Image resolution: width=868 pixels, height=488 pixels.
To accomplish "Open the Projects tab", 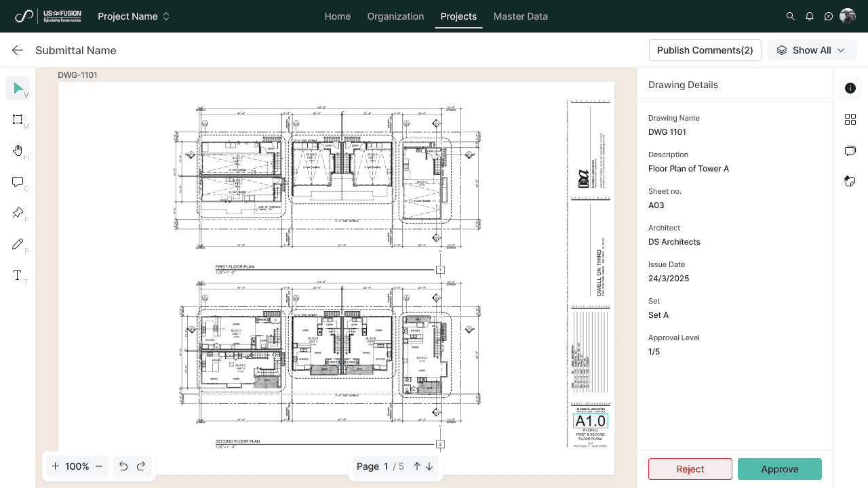I will (x=458, y=16).
